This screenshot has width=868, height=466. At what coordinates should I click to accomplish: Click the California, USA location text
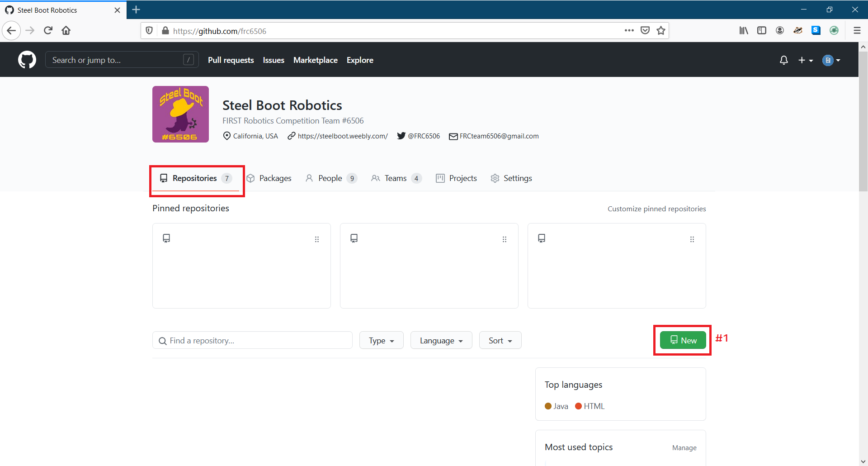(255, 136)
